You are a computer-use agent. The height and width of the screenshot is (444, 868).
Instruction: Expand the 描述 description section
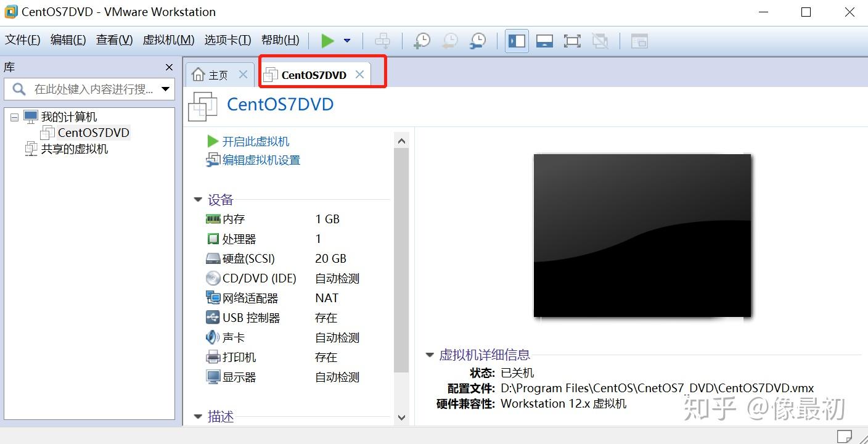[198, 417]
